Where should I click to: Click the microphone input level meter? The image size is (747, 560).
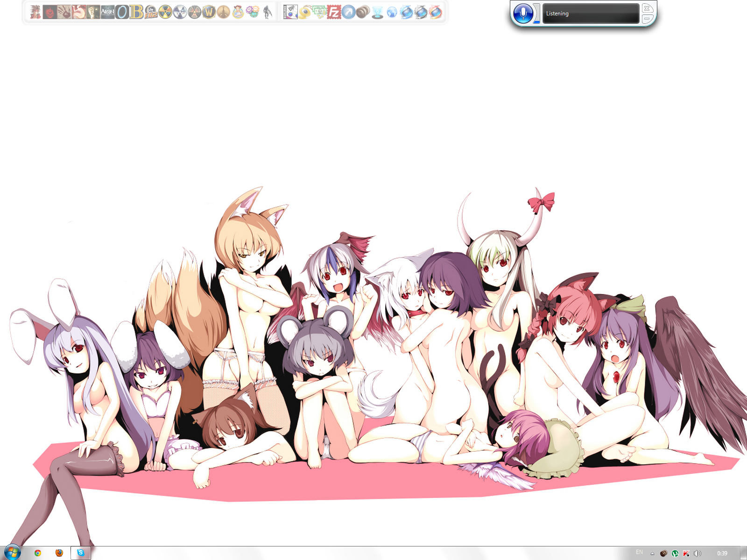click(537, 14)
